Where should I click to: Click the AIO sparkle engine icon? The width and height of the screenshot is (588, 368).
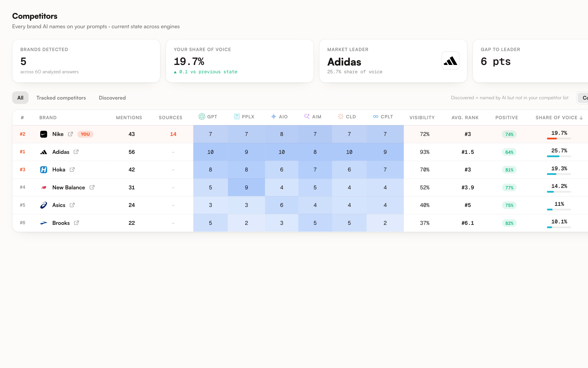click(x=274, y=116)
